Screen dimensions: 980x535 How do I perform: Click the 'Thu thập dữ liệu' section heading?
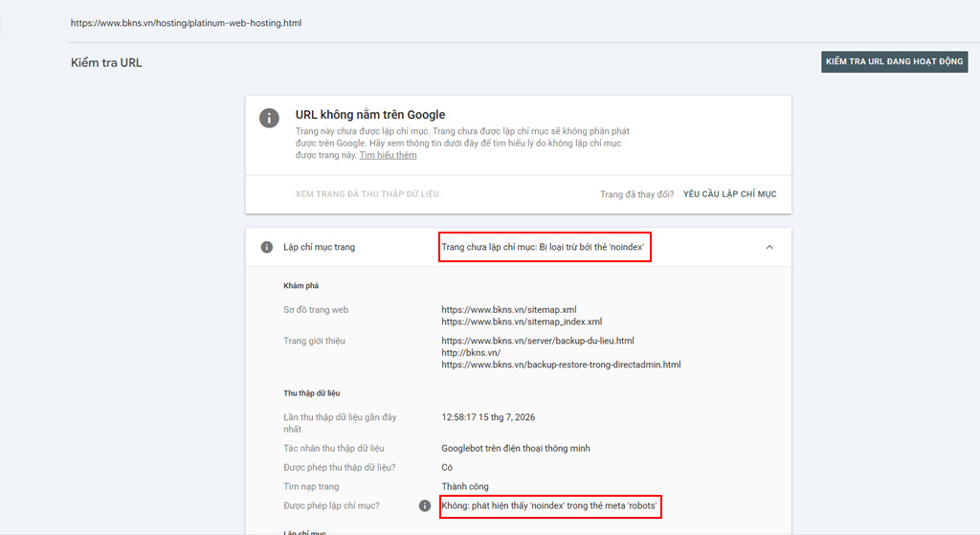[311, 393]
